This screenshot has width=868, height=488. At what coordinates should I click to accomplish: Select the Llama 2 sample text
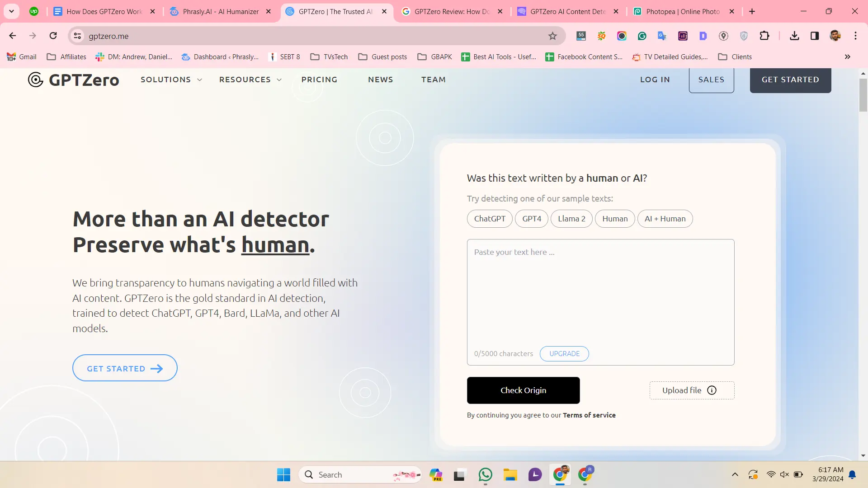[571, 219]
